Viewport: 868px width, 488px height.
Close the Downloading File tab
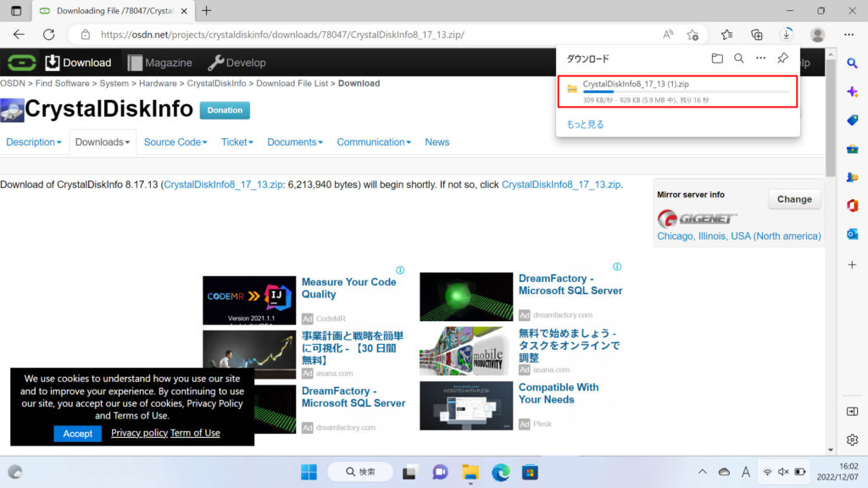tap(184, 10)
